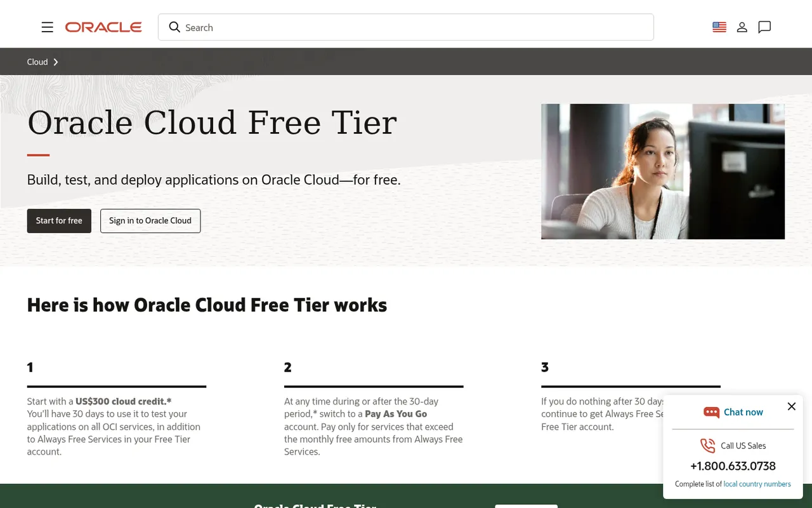
Task: Click the search magnifier icon
Action: tap(174, 27)
